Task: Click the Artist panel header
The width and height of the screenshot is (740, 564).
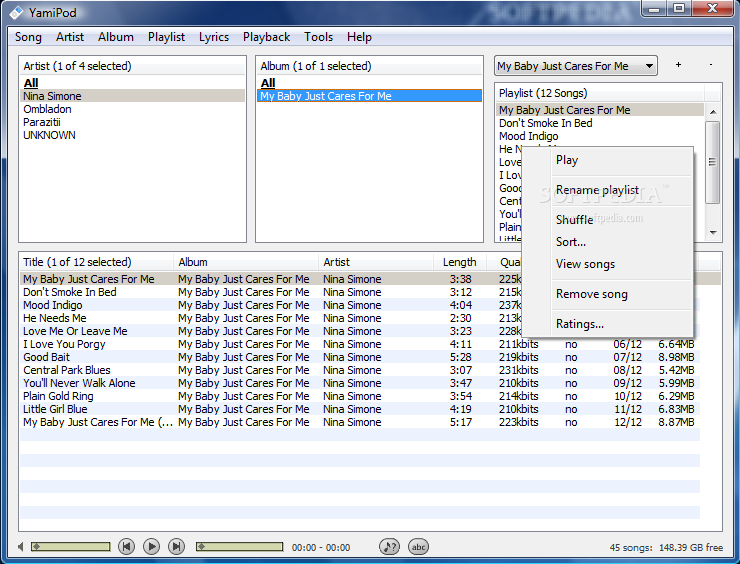Action: (133, 66)
